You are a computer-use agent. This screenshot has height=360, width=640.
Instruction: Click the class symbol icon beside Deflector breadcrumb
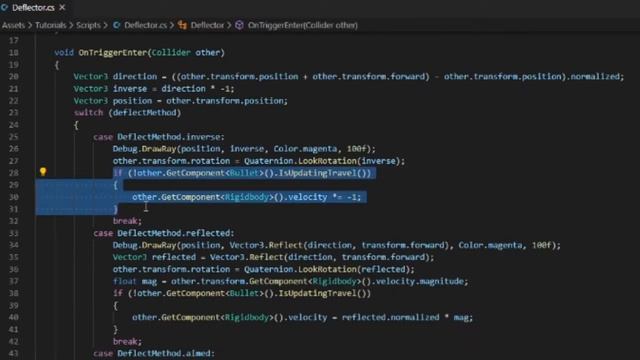pyautogui.click(x=182, y=25)
